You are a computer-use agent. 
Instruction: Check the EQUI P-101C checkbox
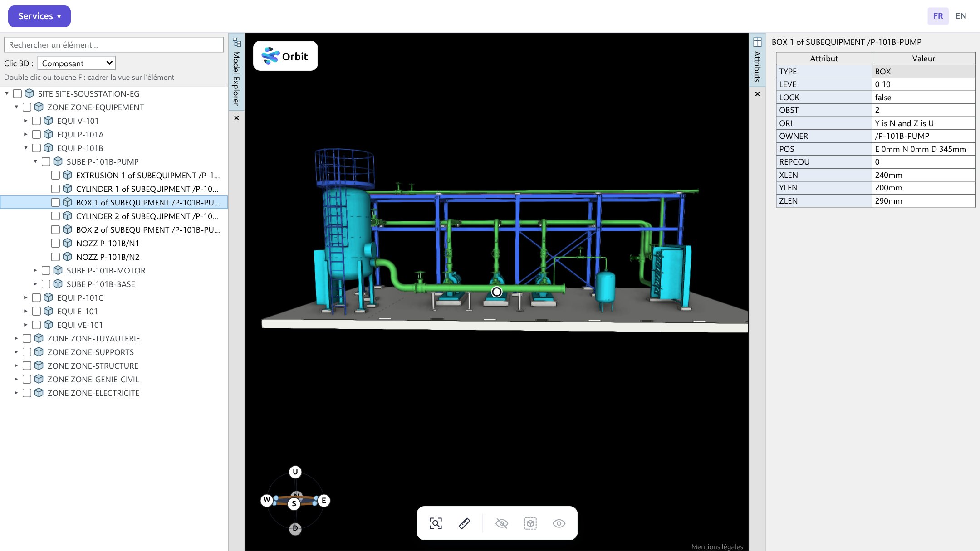click(37, 297)
